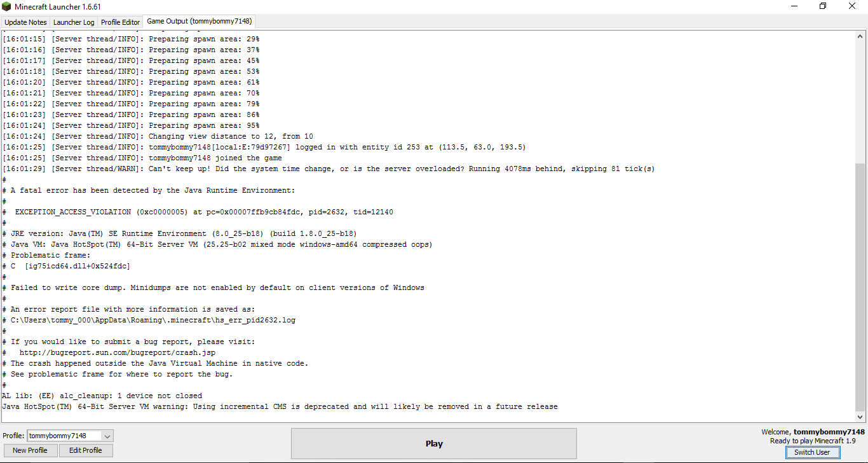The image size is (868, 463).
Task: Click the "logged in with entity id 253" line
Action: pyautogui.click(x=264, y=147)
